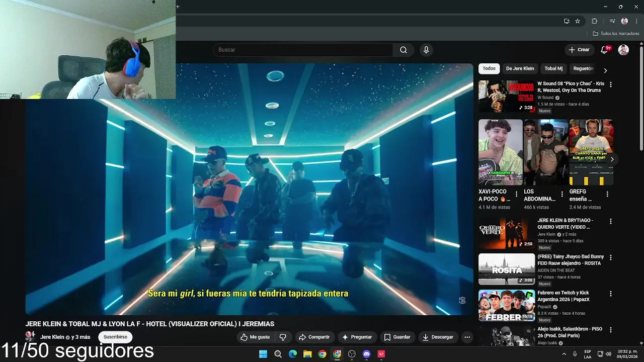This screenshot has width=644, height=362.
Task: Open Microsoft Edge from taskbar
Action: click(x=293, y=354)
